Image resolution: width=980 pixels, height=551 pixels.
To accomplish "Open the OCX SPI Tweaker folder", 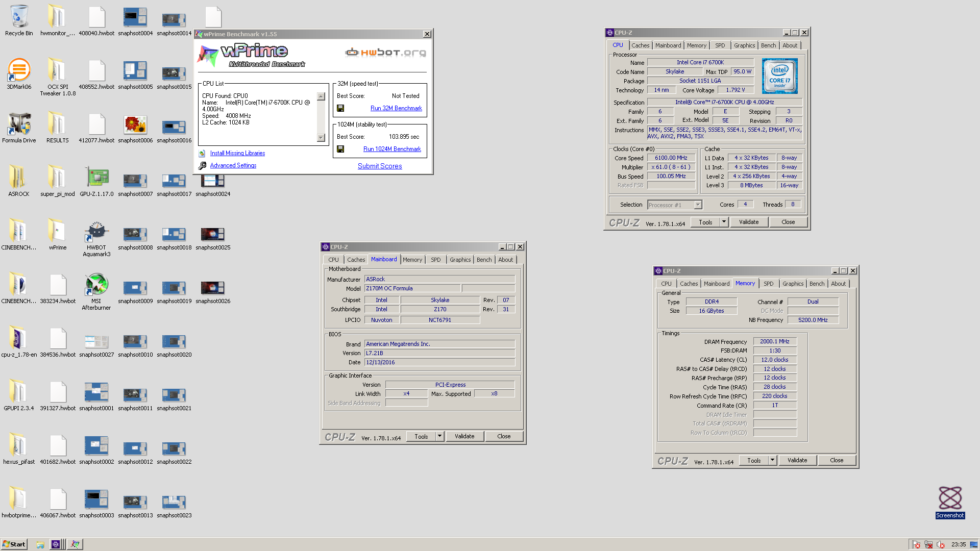I will pyautogui.click(x=58, y=77).
